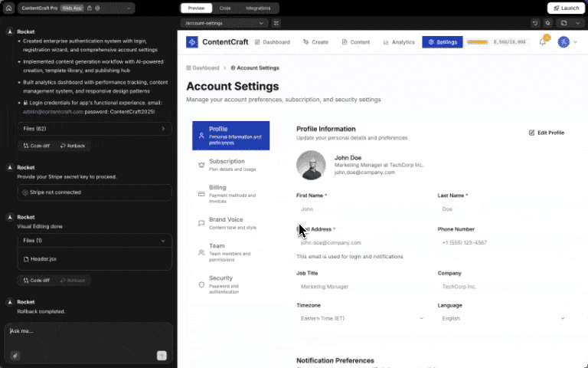Click the Launch button
The width and height of the screenshot is (588, 368).
[x=566, y=8]
